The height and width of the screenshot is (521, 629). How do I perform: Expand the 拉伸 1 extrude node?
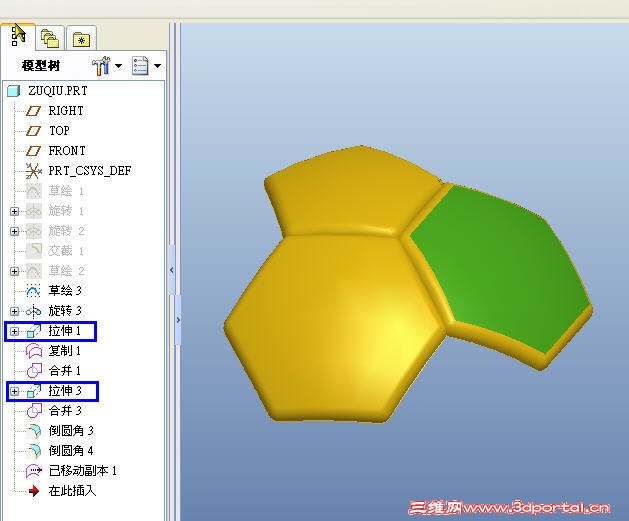tap(14, 332)
